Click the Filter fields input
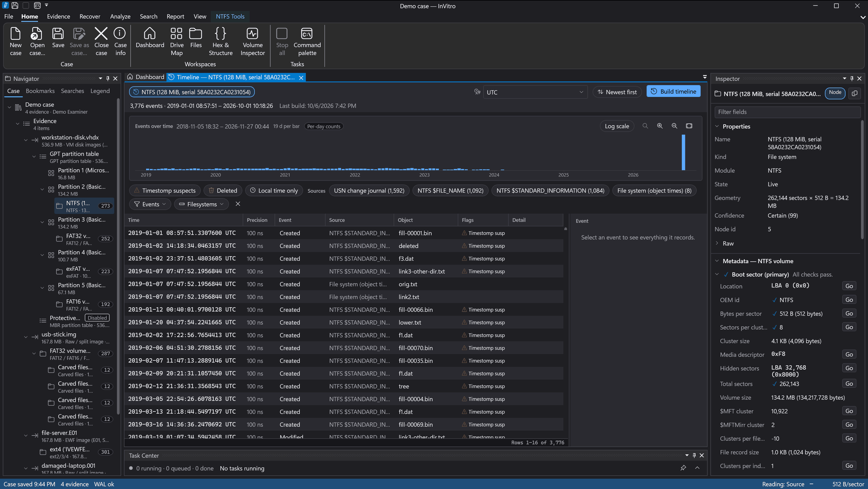 787,112
